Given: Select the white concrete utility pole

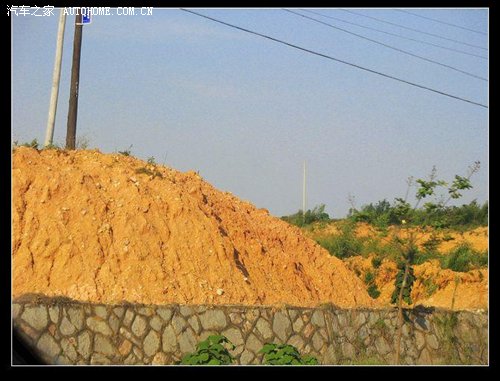Looking at the screenshot, I should click(x=56, y=77).
